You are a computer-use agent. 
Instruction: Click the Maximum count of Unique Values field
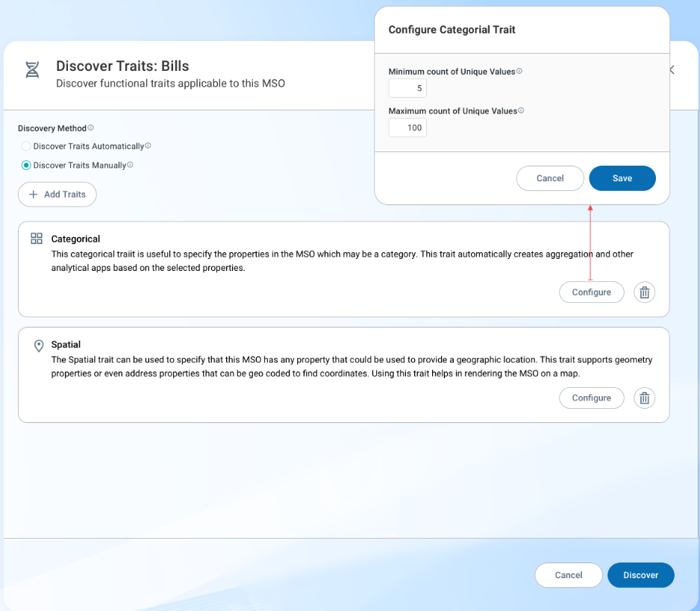point(407,128)
